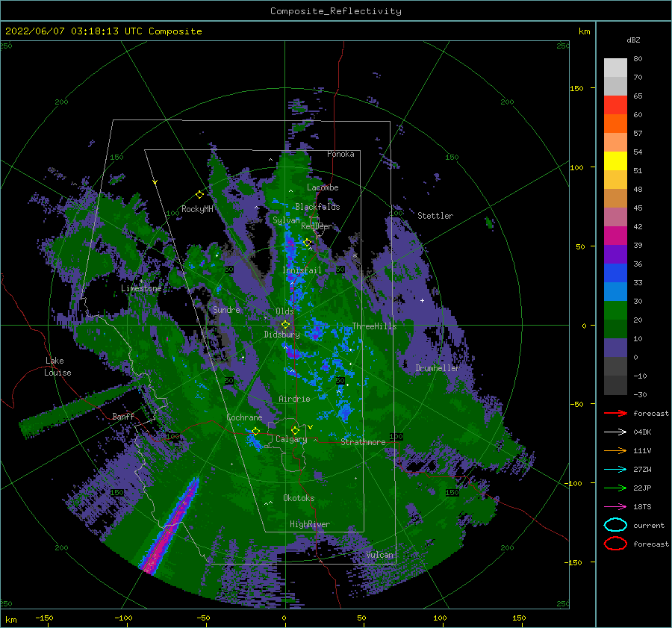The width and height of the screenshot is (672, 628).
Task: Click the HighRiver town label
Action: pos(310,524)
